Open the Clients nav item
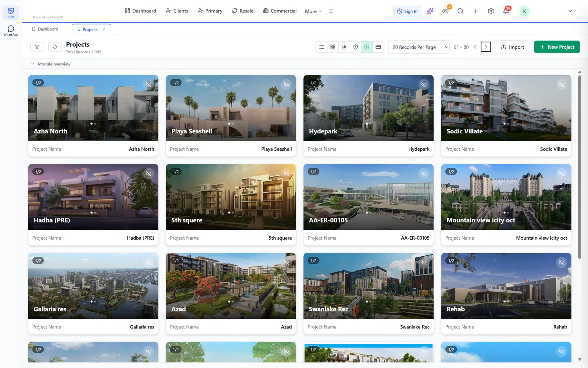Screen dimensions: 588x368 click(177, 11)
